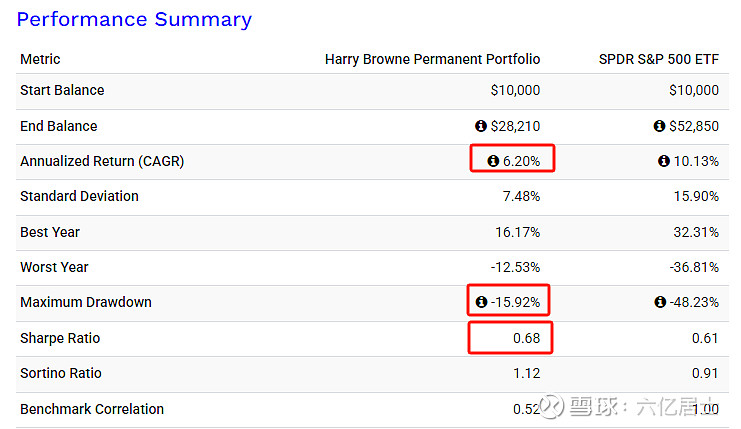Click info icon beside -15.92% drawdown
The height and width of the screenshot is (429, 741).
pyautogui.click(x=481, y=302)
